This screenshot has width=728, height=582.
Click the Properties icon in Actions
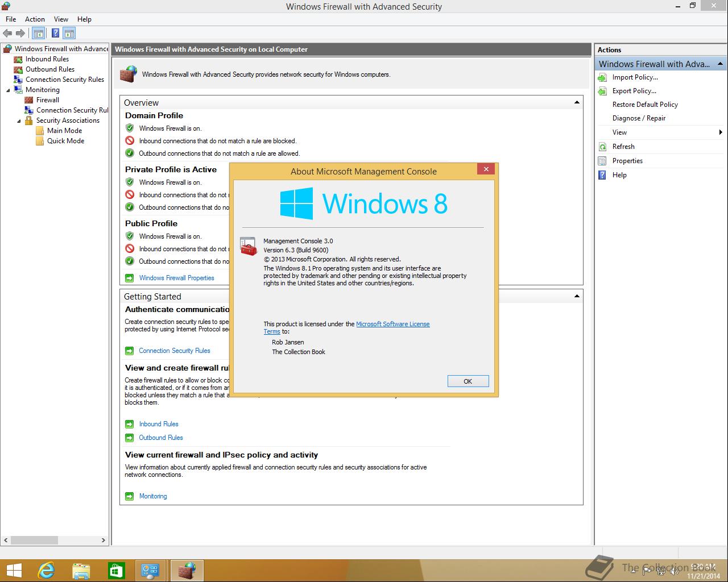coord(603,161)
